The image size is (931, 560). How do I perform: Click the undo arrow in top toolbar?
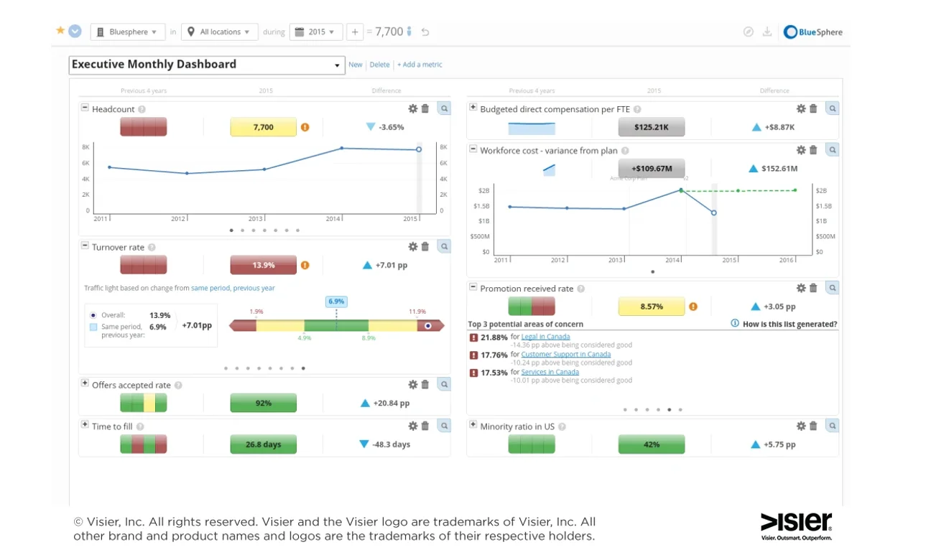point(425,32)
